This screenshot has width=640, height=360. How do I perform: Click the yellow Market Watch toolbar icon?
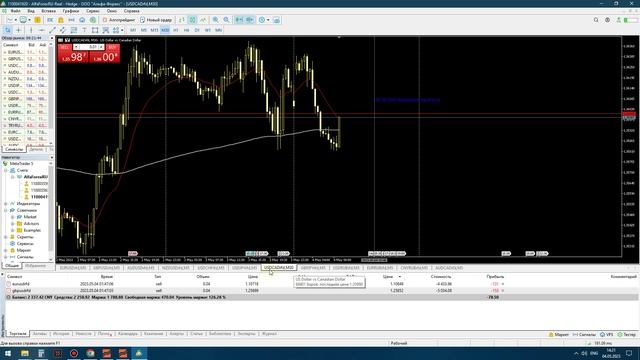pyautogui.click(x=38, y=20)
